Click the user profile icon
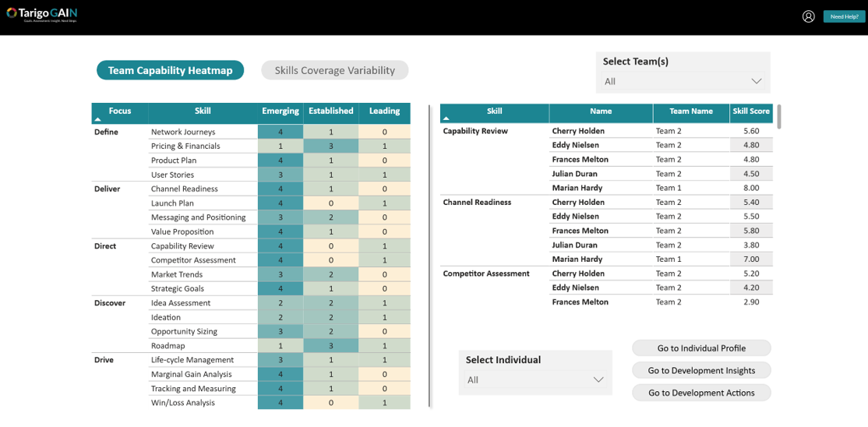Image resolution: width=868 pixels, height=427 pixels. coord(808,16)
